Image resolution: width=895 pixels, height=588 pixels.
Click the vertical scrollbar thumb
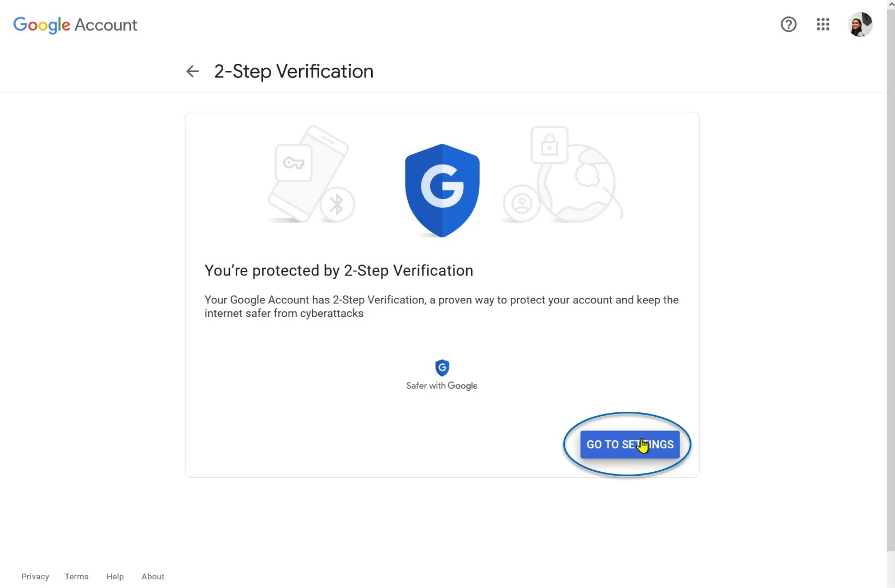tap(891, 273)
